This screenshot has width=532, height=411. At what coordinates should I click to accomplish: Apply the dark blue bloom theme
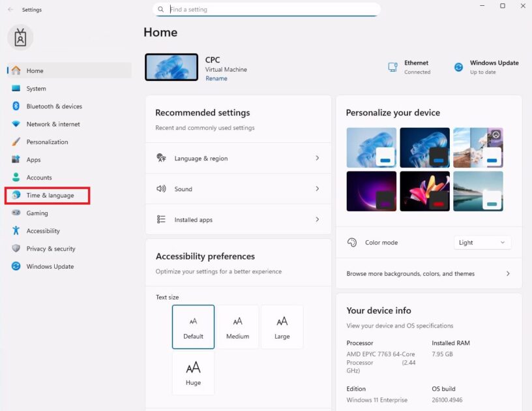pos(425,147)
